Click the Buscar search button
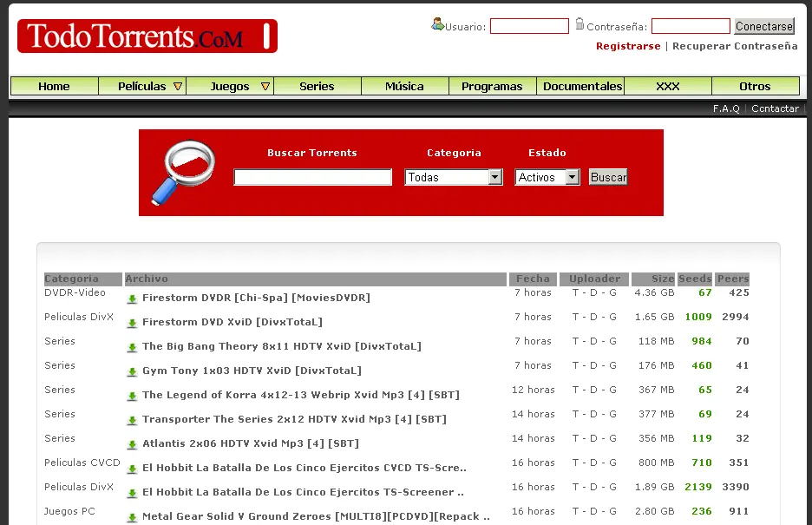 pyautogui.click(x=608, y=177)
